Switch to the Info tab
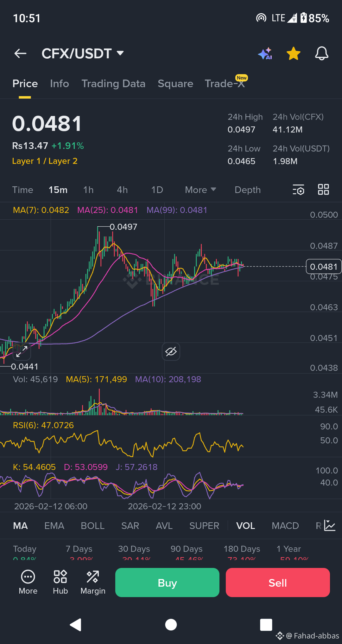 tap(60, 84)
